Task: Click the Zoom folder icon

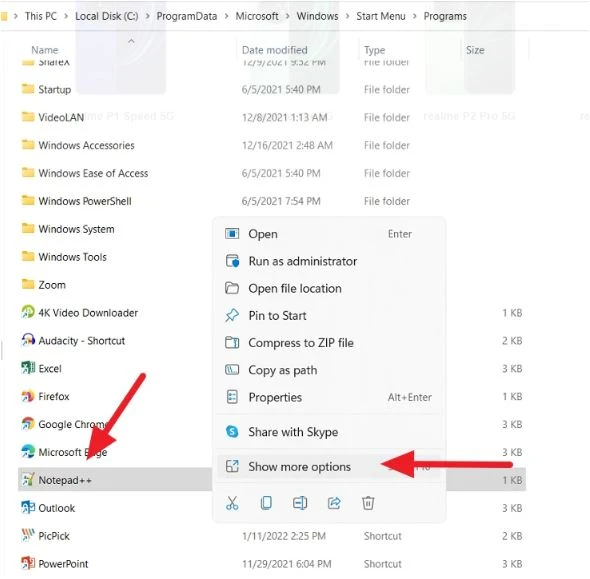Action: pos(28,284)
